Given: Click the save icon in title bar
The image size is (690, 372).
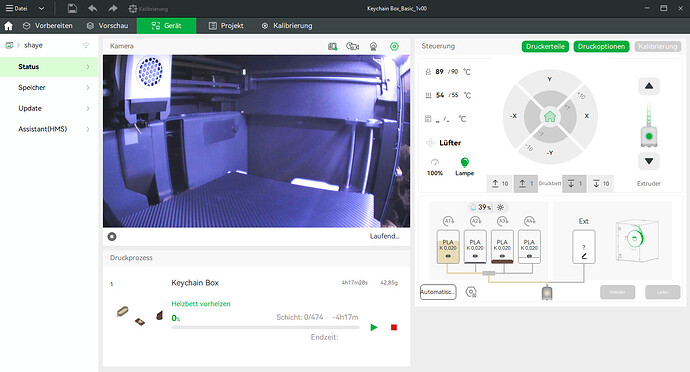Looking at the screenshot, I should click(x=72, y=8).
